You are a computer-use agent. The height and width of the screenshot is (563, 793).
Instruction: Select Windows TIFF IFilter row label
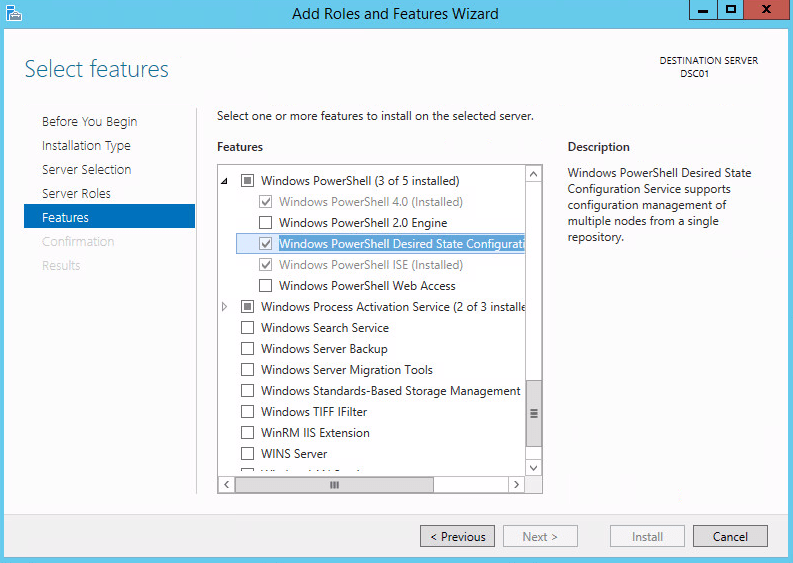pos(314,412)
